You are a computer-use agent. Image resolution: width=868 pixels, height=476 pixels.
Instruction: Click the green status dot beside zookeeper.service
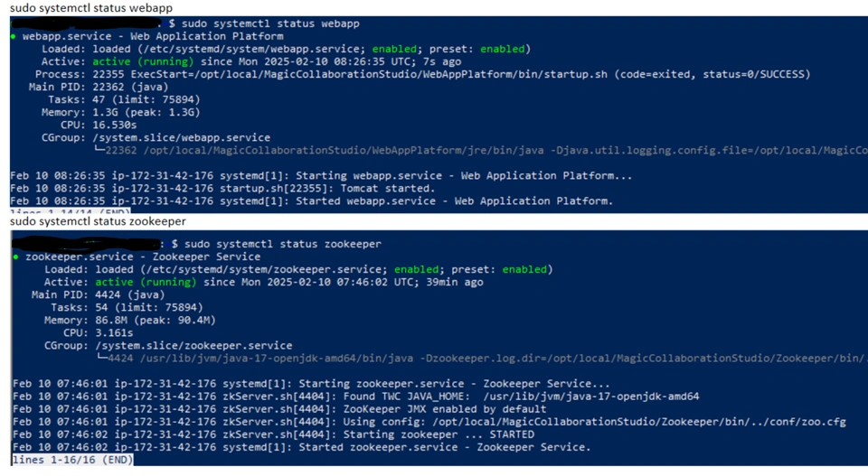(15, 257)
